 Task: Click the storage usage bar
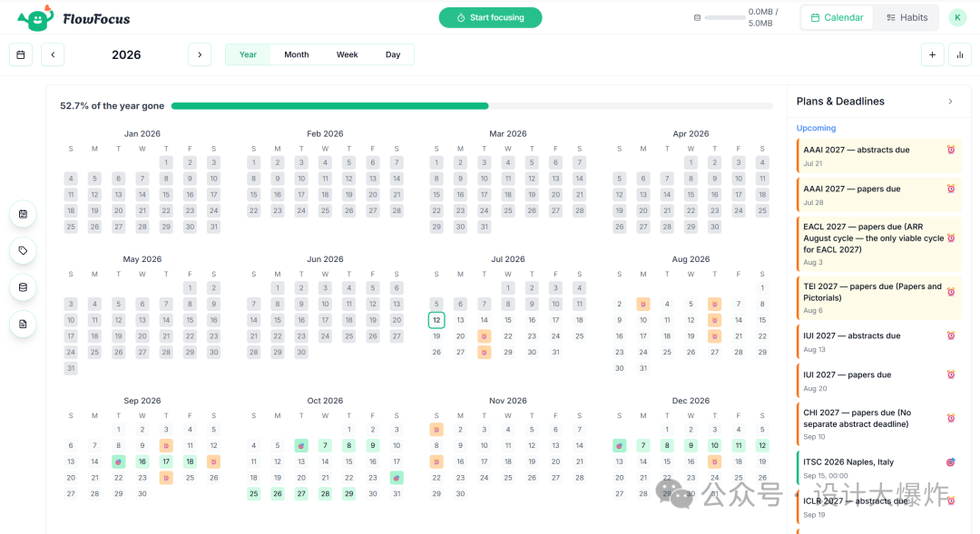(725, 17)
